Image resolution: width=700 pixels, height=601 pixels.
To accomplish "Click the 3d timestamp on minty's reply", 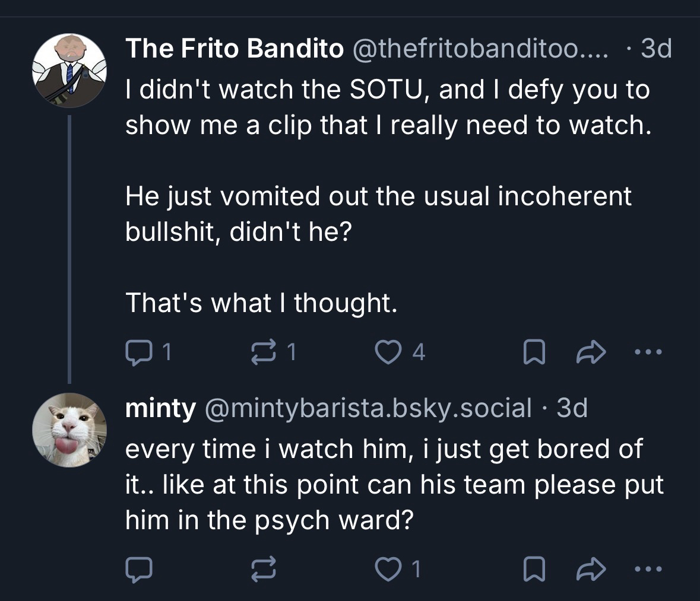I will (x=572, y=408).
